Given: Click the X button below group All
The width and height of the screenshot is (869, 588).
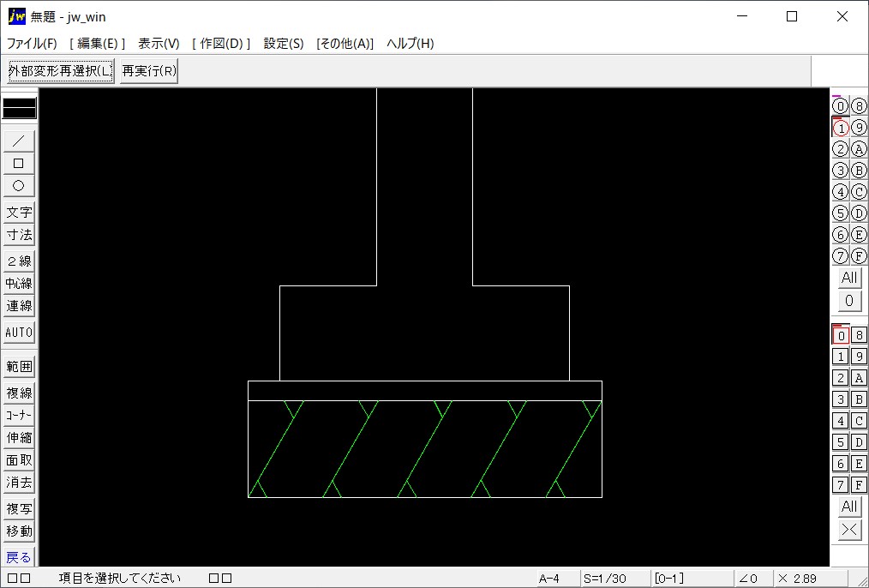Looking at the screenshot, I should coord(849,530).
